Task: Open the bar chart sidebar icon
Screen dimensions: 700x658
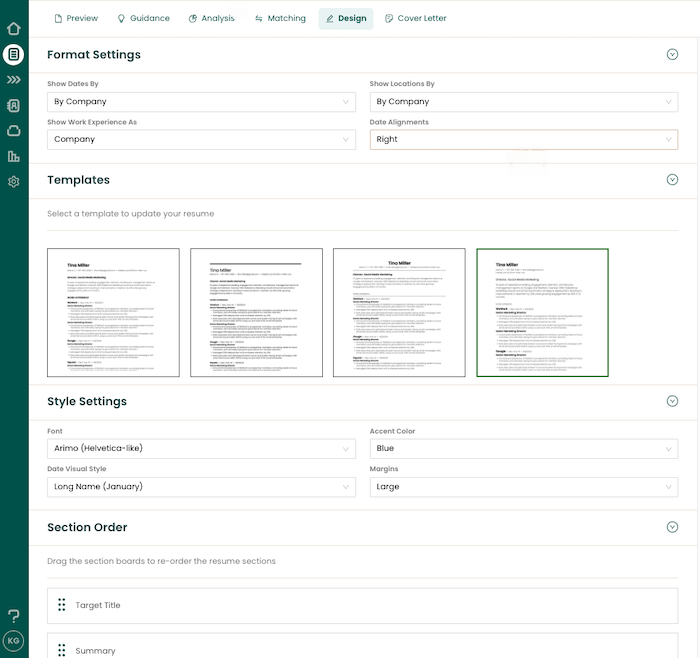Action: (x=14, y=156)
